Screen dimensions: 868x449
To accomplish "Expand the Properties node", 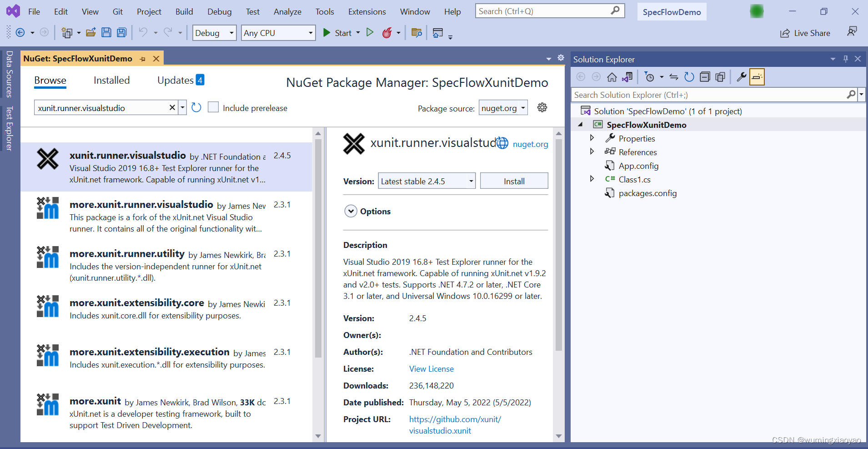I will pos(592,138).
